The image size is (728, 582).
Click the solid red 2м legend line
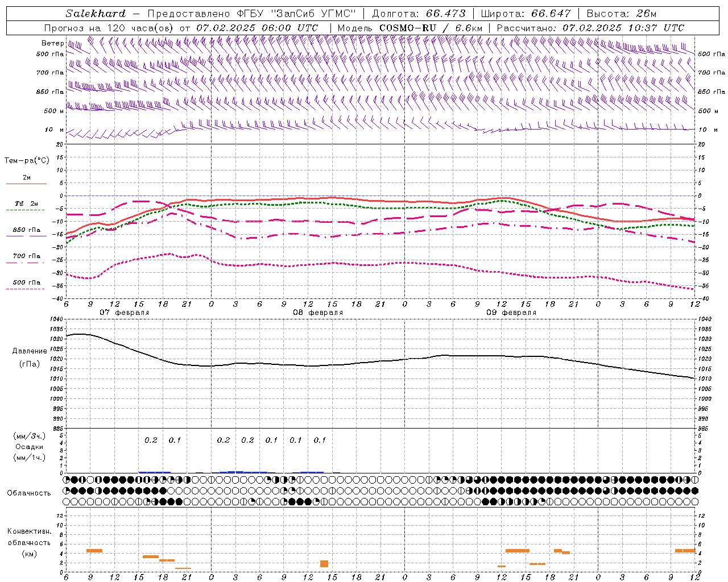pos(26,184)
